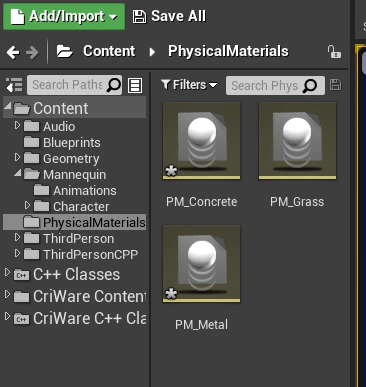Expand the ThirdPersonCPP folder
The height and width of the screenshot is (387, 366).
[17, 253]
